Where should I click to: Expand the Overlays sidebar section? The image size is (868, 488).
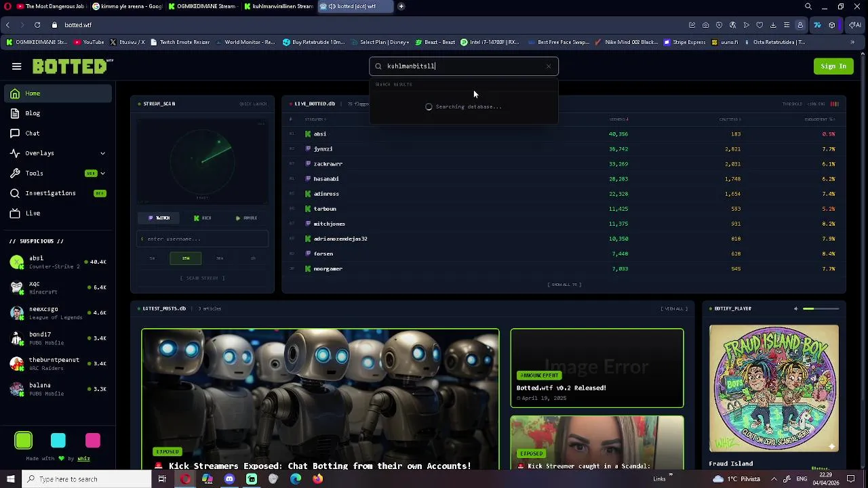click(x=58, y=153)
